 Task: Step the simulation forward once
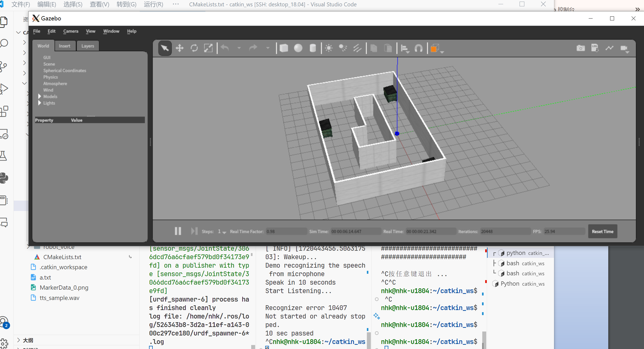[x=194, y=231]
